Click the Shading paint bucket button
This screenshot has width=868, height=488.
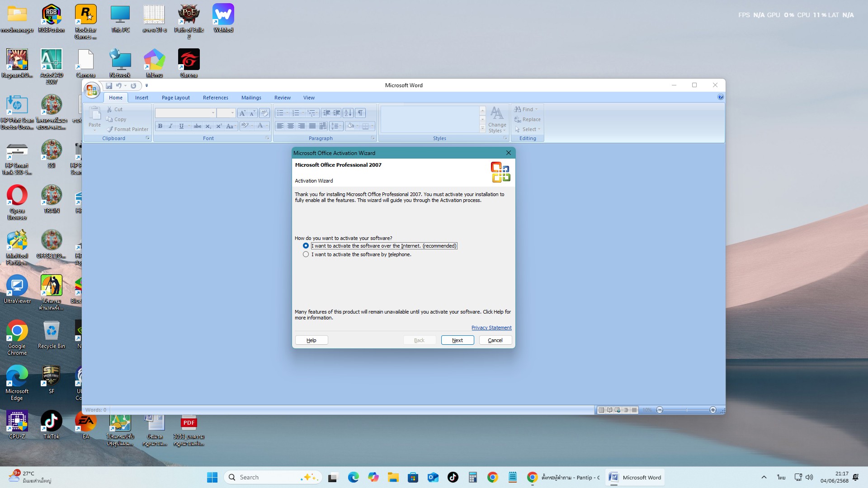(350, 126)
